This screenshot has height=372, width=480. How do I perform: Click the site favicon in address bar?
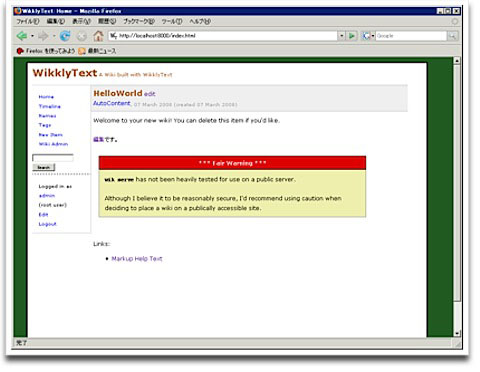point(114,36)
